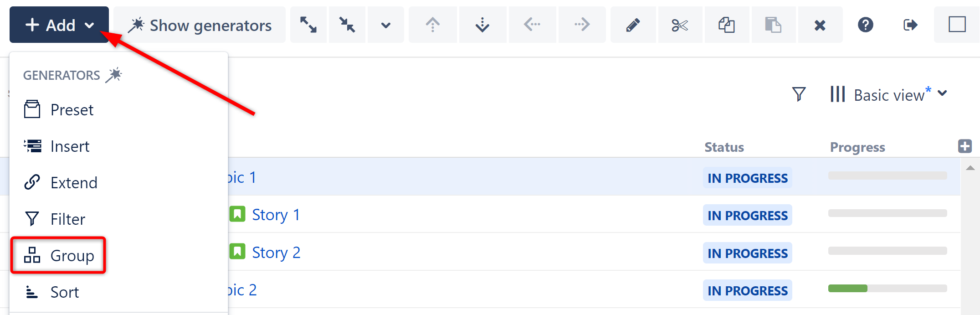This screenshot has height=315, width=980.
Task: Click the move up arrow icon
Action: [432, 25]
